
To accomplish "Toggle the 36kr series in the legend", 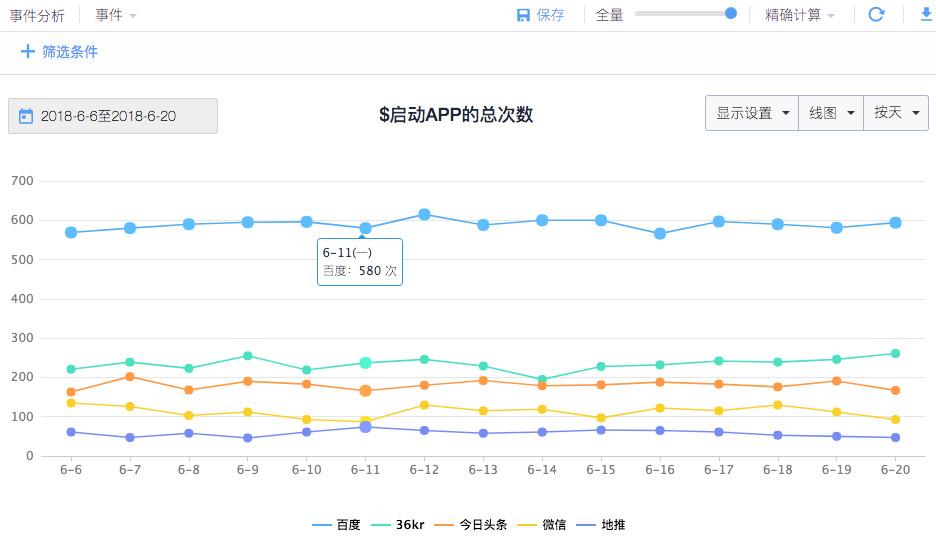I will (x=398, y=525).
